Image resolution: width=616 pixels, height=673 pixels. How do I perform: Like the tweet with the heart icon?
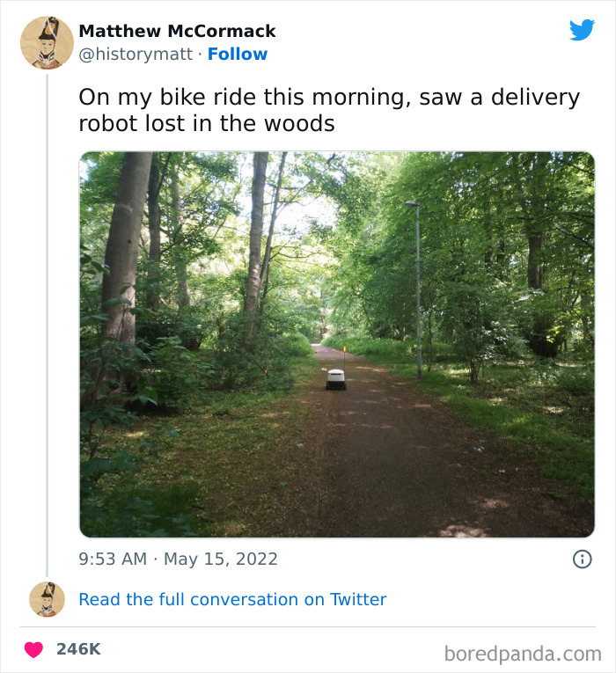pos(33,649)
